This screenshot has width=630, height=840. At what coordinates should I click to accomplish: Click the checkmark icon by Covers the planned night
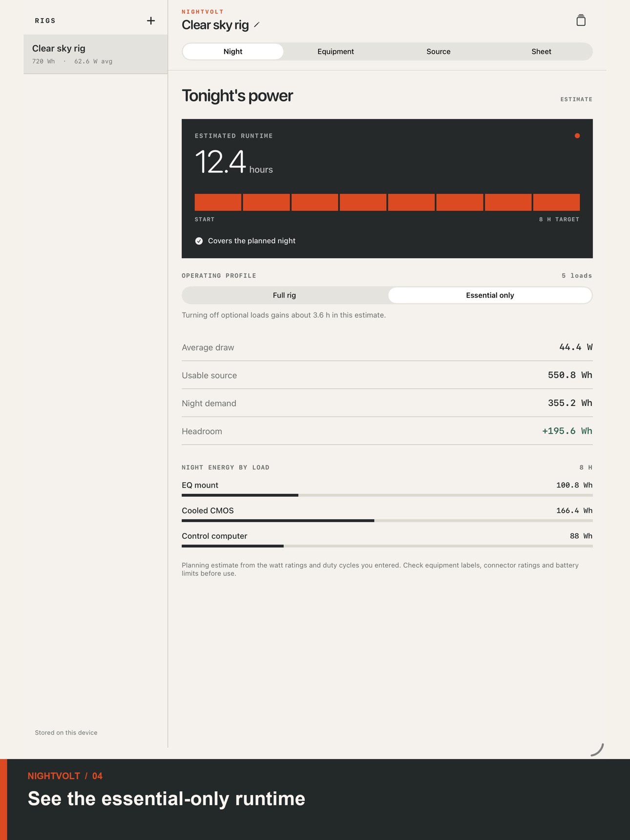click(x=199, y=241)
